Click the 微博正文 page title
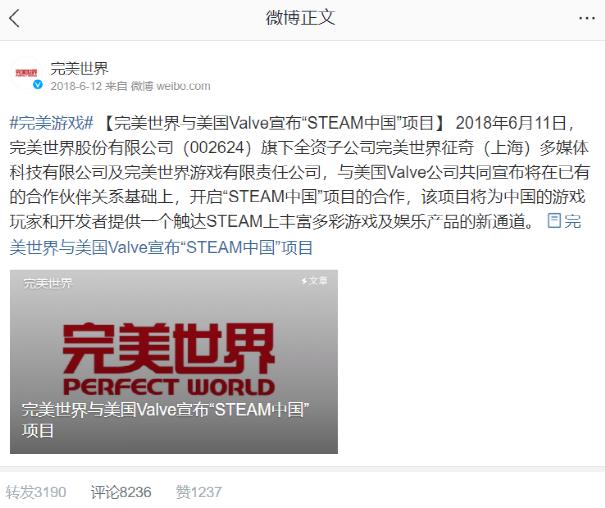The image size is (605, 508). coord(300,18)
